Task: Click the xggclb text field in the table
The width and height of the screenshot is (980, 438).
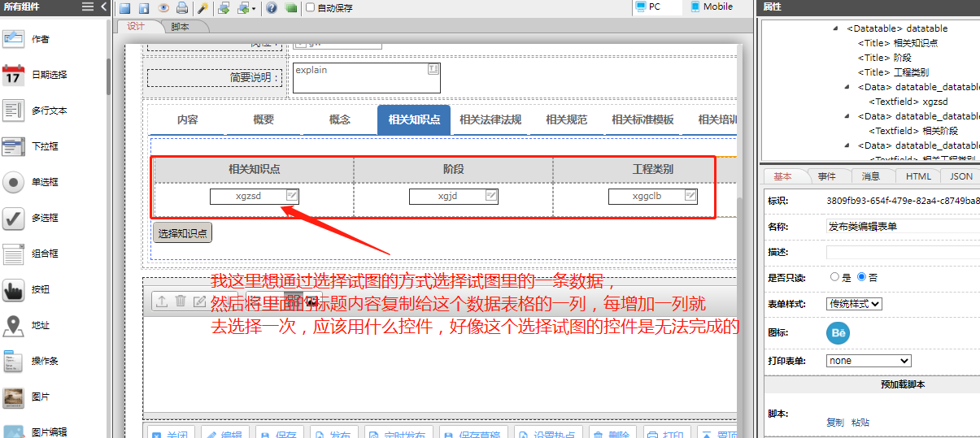Action: tap(653, 196)
